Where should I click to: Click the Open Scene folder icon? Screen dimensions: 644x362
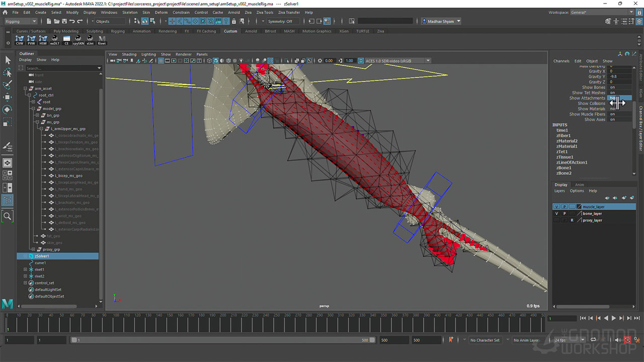(56, 21)
